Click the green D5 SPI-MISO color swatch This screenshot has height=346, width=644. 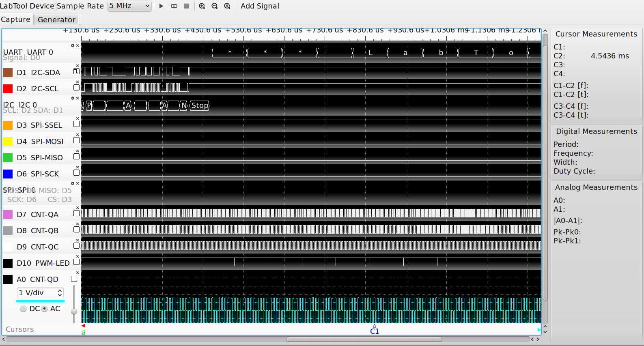tap(8, 158)
